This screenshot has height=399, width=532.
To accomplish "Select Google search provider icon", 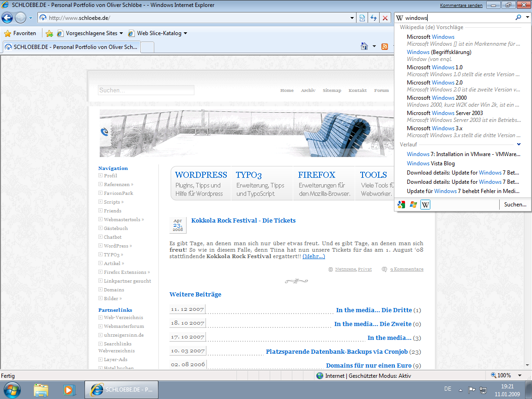I will pyautogui.click(x=401, y=205).
